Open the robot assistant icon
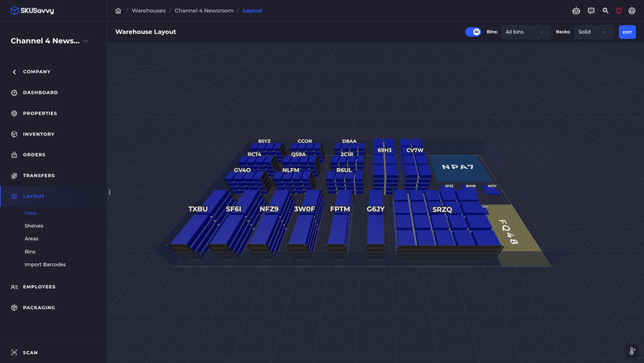The width and height of the screenshot is (644, 363). point(576,11)
